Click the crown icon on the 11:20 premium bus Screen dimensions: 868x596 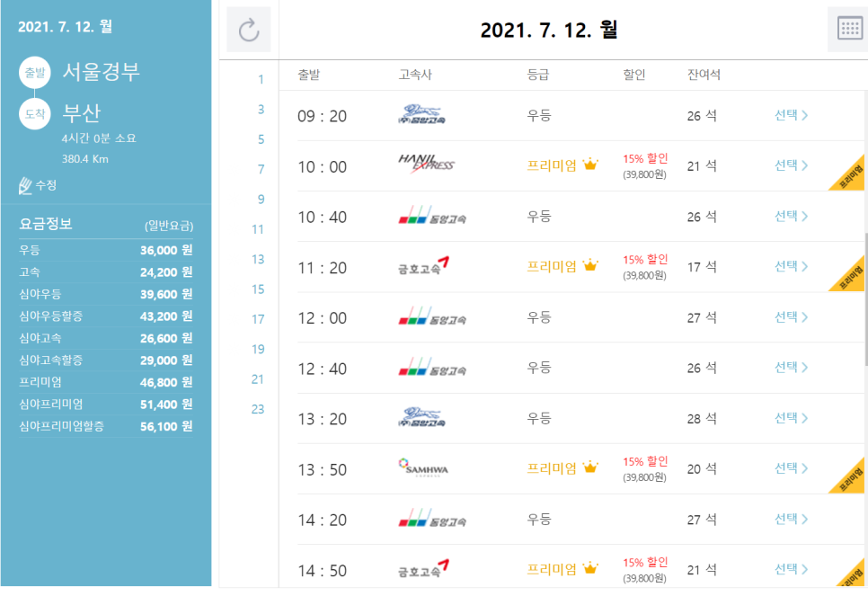click(x=590, y=265)
